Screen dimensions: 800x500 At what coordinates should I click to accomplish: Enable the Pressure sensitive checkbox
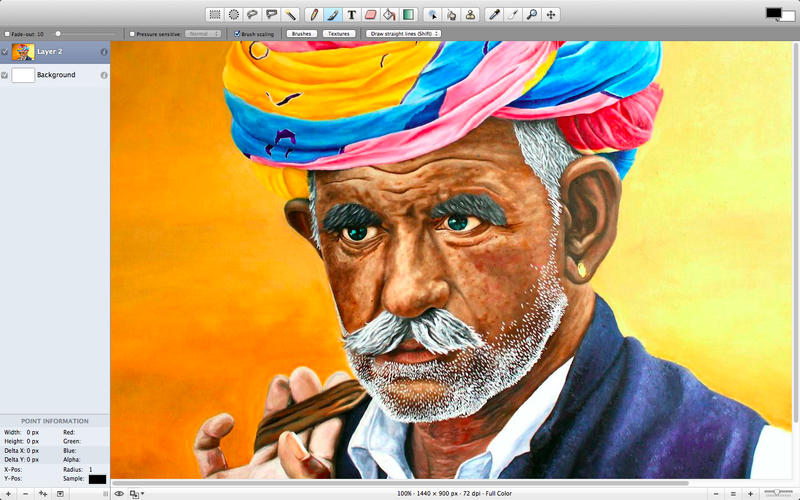click(132, 34)
